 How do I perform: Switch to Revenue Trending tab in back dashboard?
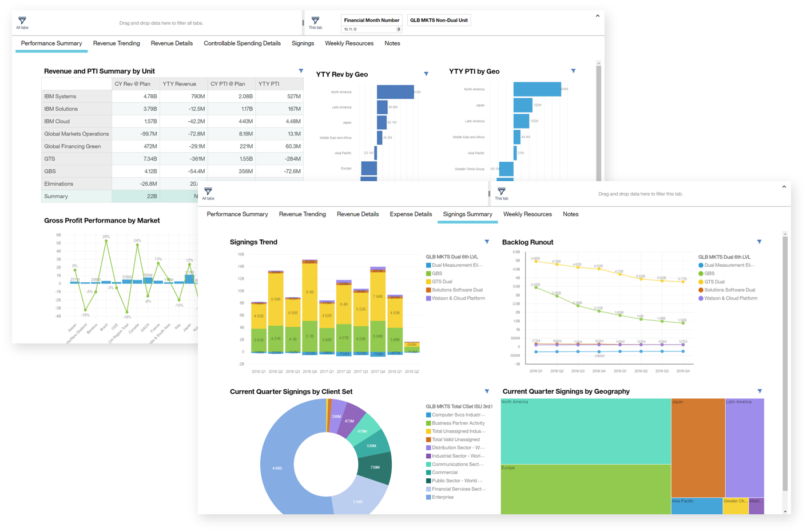pos(116,43)
